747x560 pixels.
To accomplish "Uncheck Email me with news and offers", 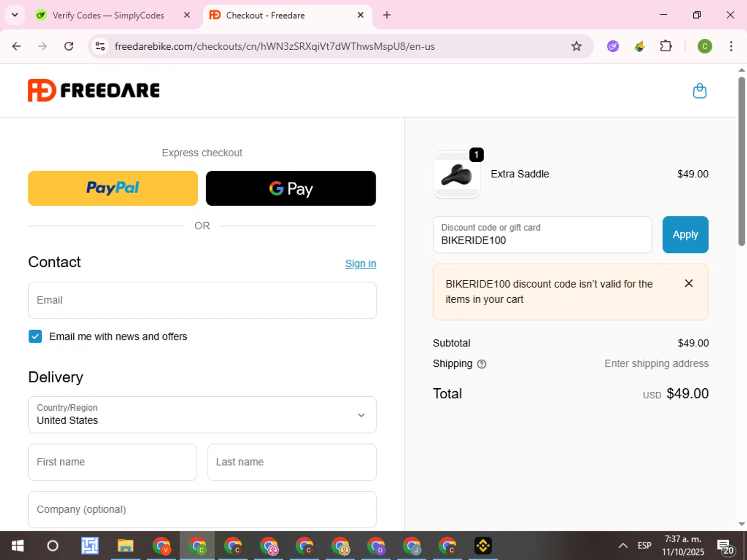I will 35,336.
